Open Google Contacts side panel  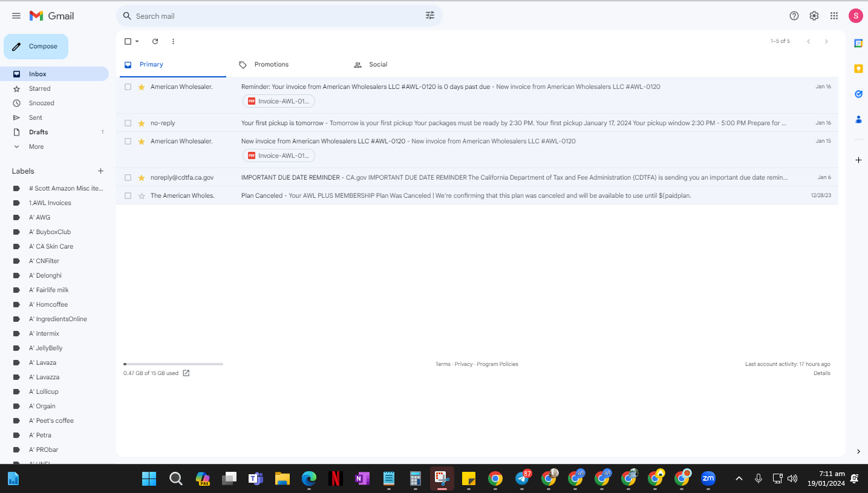(x=858, y=119)
